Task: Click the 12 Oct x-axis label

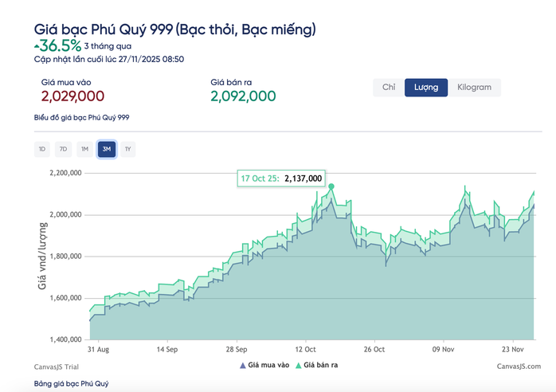Action: tap(306, 349)
